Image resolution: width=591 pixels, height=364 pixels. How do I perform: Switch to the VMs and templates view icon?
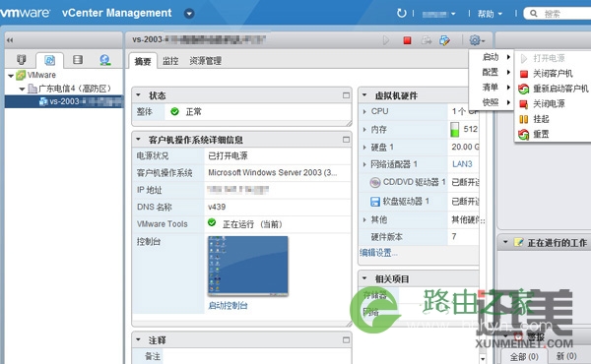pos(50,60)
